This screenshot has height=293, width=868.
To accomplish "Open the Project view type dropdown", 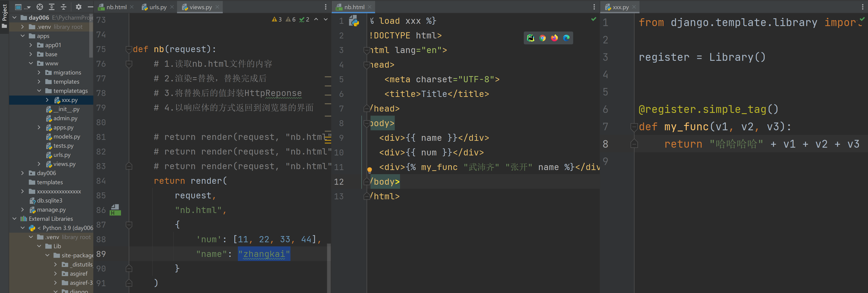I will [x=23, y=7].
